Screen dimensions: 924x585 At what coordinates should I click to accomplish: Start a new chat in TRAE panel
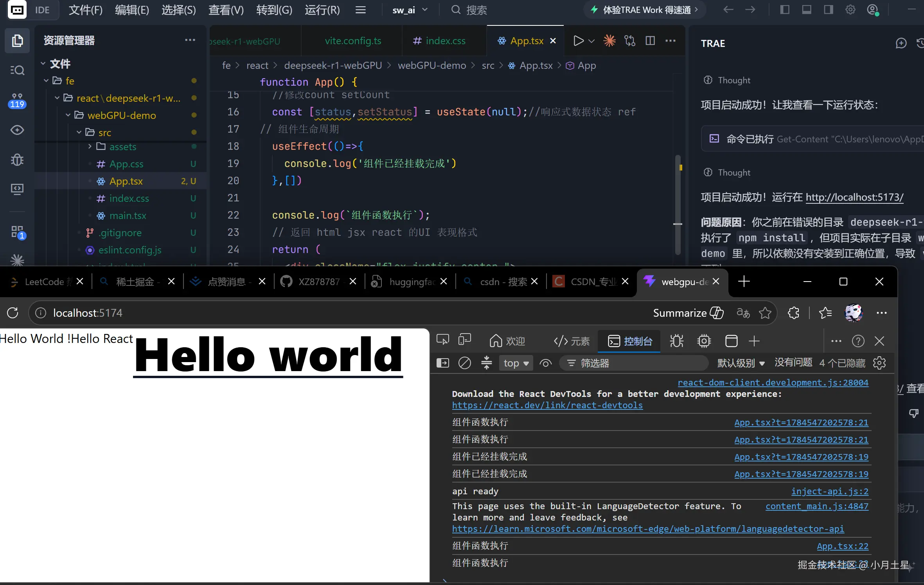(901, 43)
